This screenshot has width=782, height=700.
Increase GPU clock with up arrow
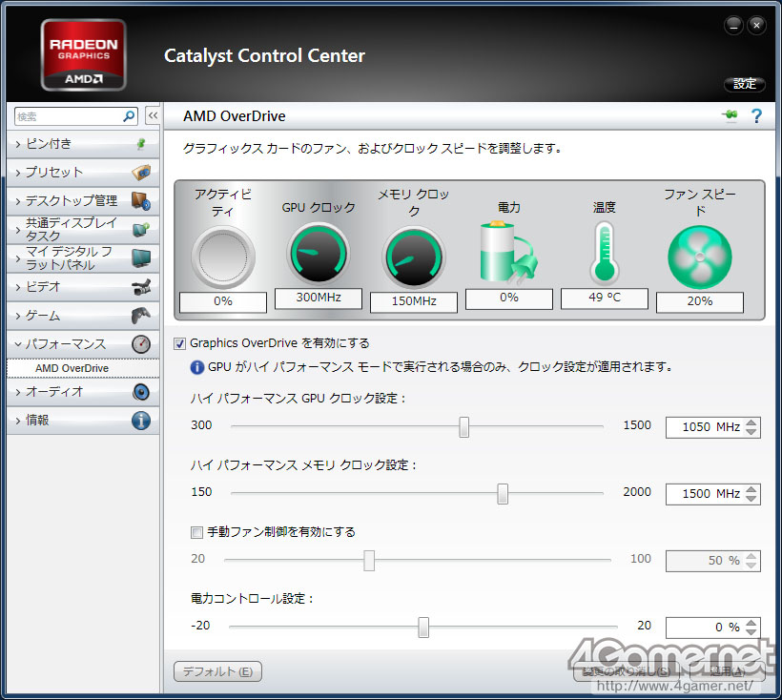(751, 422)
